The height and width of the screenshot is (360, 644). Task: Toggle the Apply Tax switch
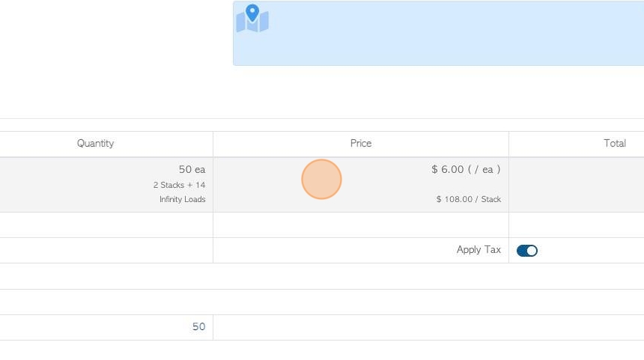click(x=527, y=251)
